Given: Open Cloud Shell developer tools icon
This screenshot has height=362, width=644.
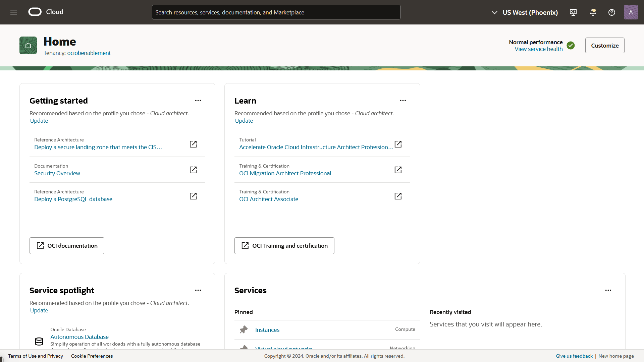Looking at the screenshot, I should click(x=573, y=12).
